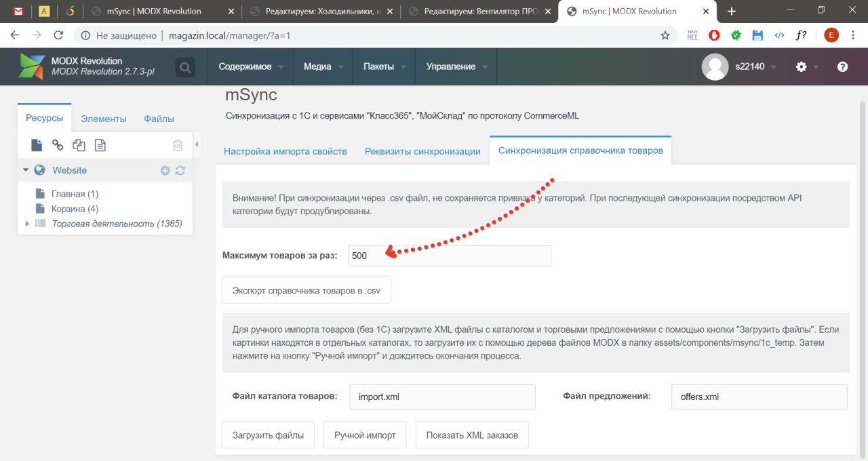This screenshot has height=461, width=868.
Task: Switch to the Элементы tab
Action: click(x=104, y=119)
